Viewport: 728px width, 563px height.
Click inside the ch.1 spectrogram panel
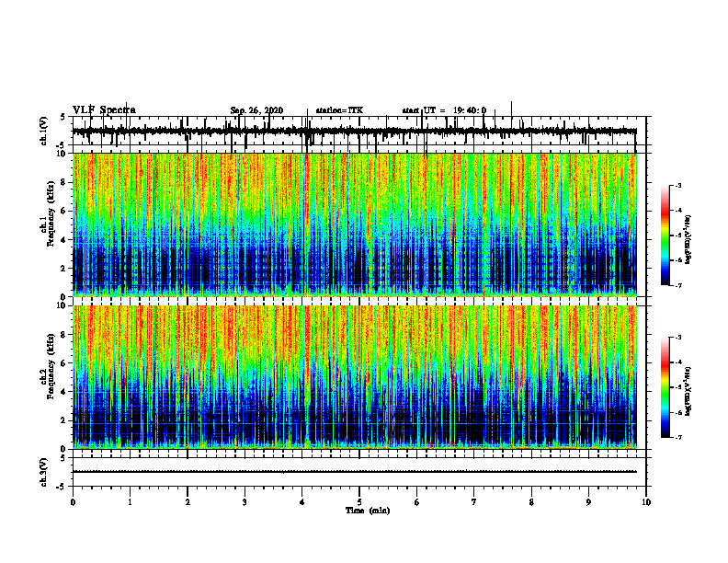tap(355, 224)
